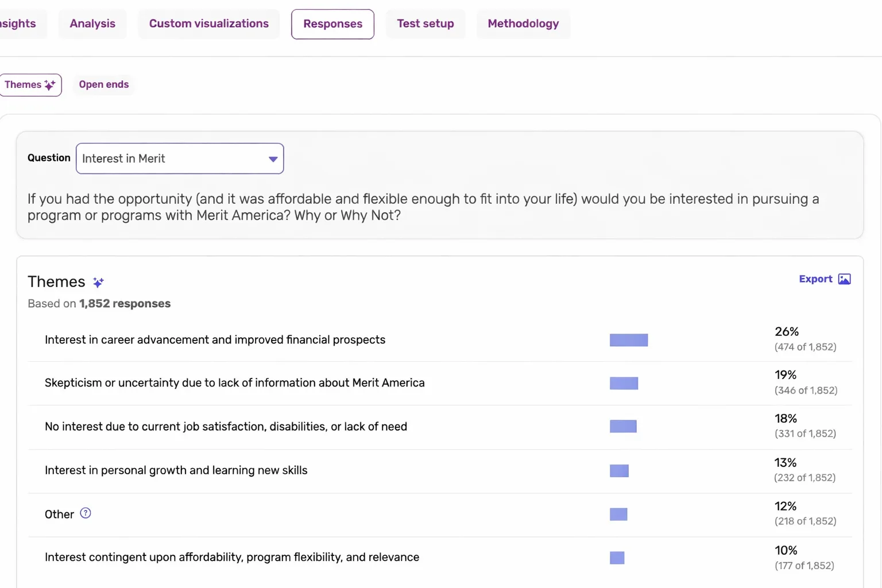Click the Export link
This screenshot has width=882, height=588.
815,279
